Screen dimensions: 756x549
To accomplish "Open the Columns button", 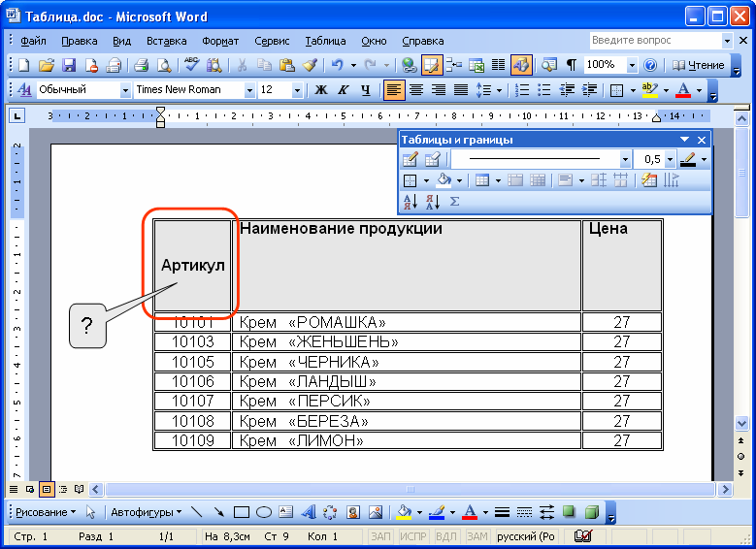I will (499, 65).
